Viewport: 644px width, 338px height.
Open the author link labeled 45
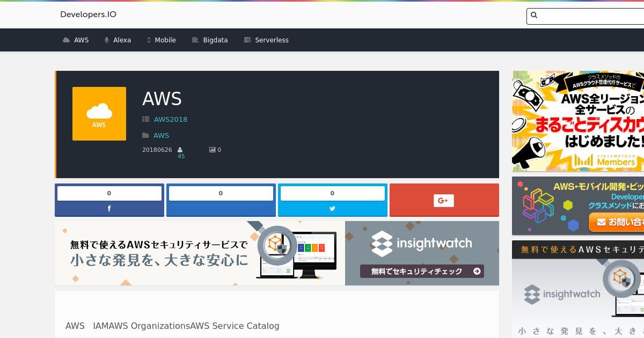pyautogui.click(x=181, y=156)
